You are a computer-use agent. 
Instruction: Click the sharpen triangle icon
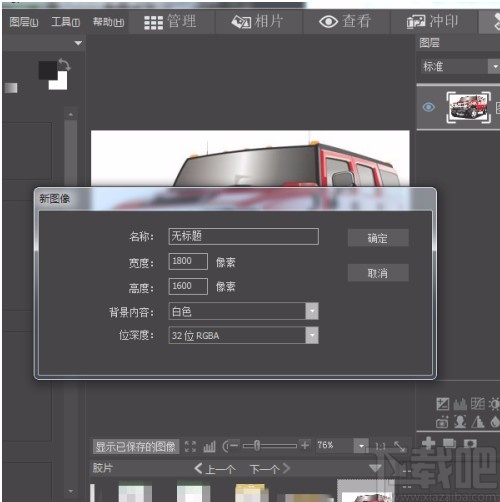[478, 422]
